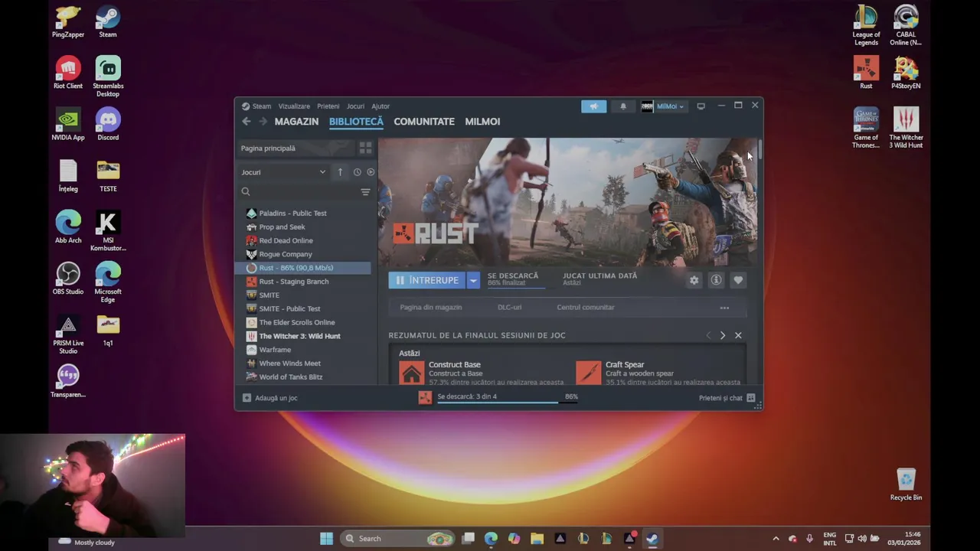Open the Jocuri menu in menu bar
The image size is (980, 551).
tap(355, 106)
